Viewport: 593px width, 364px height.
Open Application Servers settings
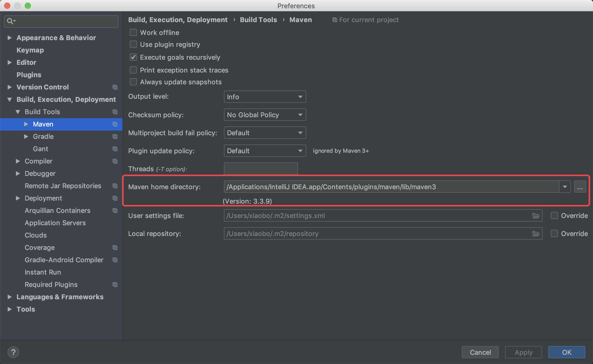click(x=55, y=223)
